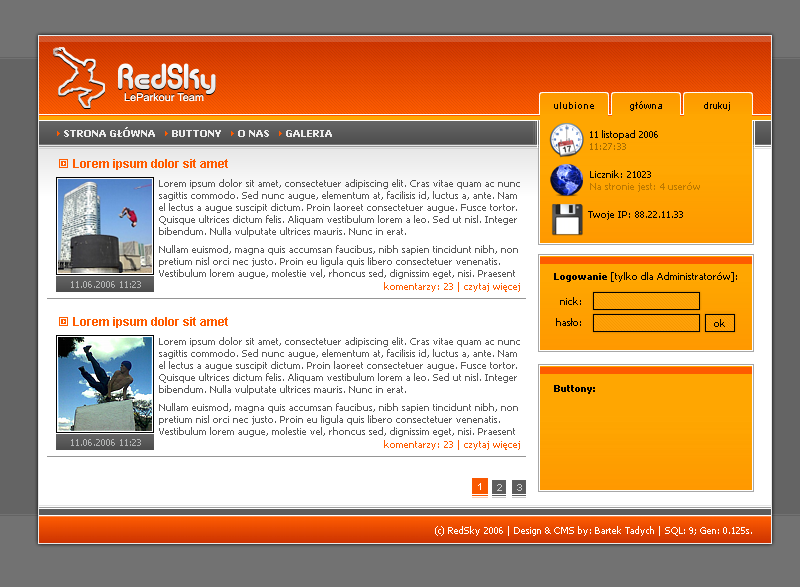Image resolution: width=800 pixels, height=587 pixels.
Task: Switch to the główna tab
Action: (x=645, y=105)
